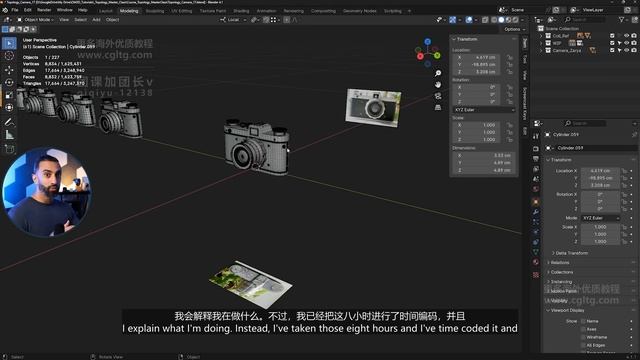Open the Output properties tab icon
Image resolution: width=640 pixels, height=360 pixels.
(x=536, y=159)
